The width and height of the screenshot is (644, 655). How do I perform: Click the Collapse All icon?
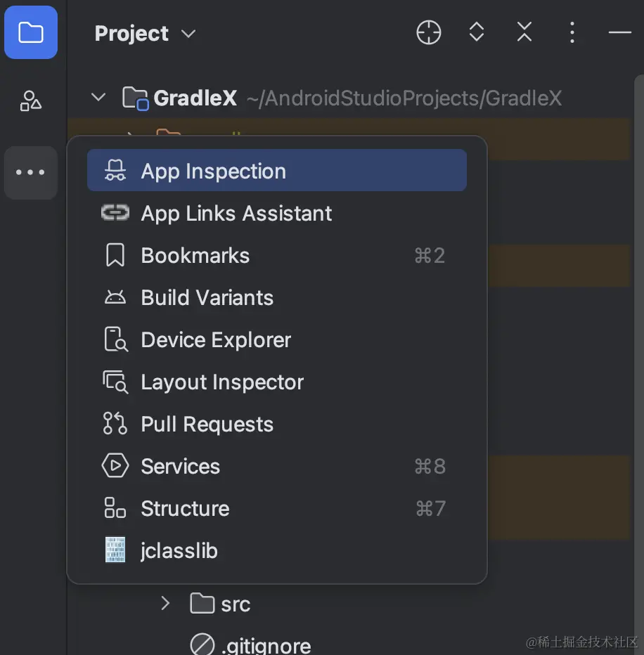click(524, 32)
